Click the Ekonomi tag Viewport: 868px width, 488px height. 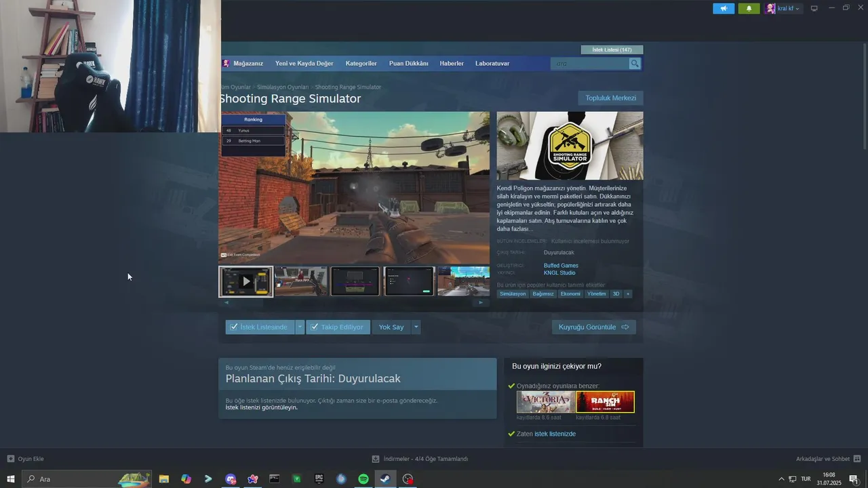point(570,294)
